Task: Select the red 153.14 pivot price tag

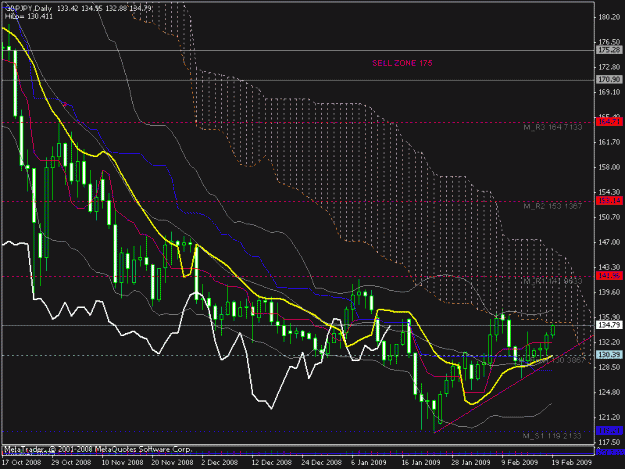Action: [609, 201]
